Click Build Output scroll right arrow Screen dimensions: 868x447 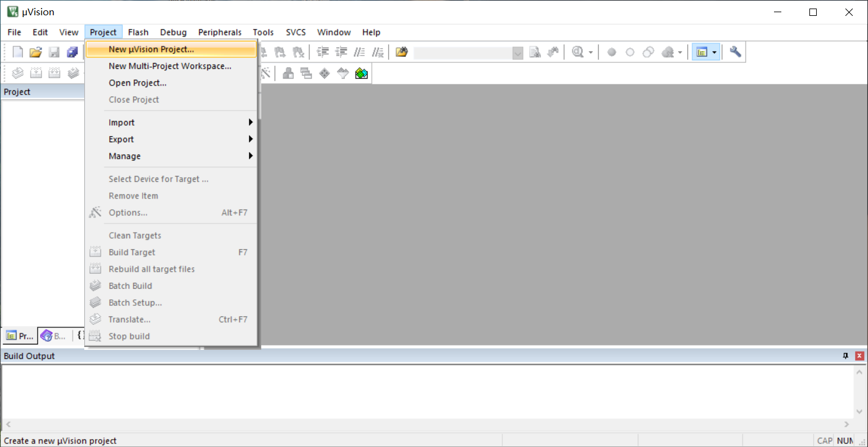(x=847, y=424)
